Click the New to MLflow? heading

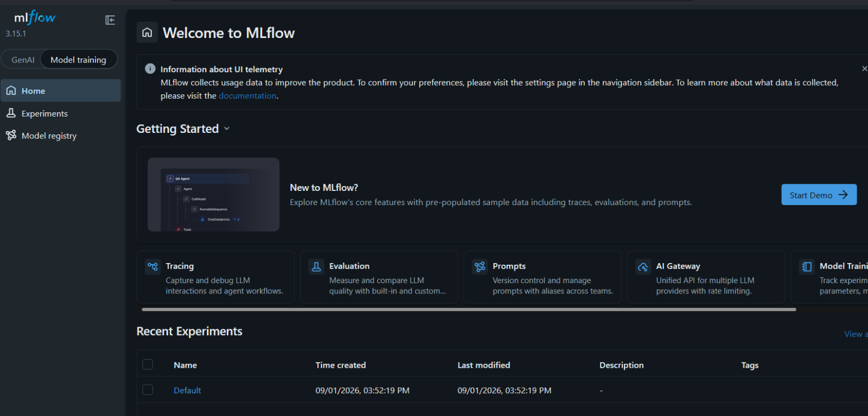(324, 188)
